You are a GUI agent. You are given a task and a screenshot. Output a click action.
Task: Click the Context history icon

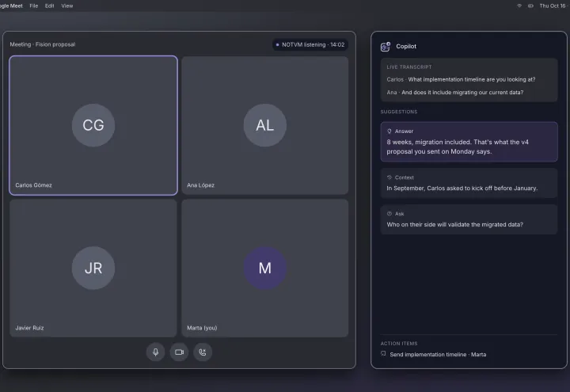pyautogui.click(x=389, y=177)
